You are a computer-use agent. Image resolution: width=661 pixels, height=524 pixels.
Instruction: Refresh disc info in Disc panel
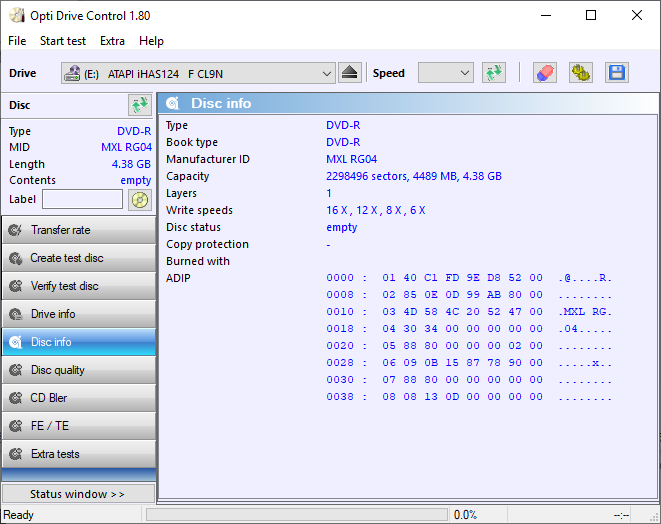[x=139, y=105]
